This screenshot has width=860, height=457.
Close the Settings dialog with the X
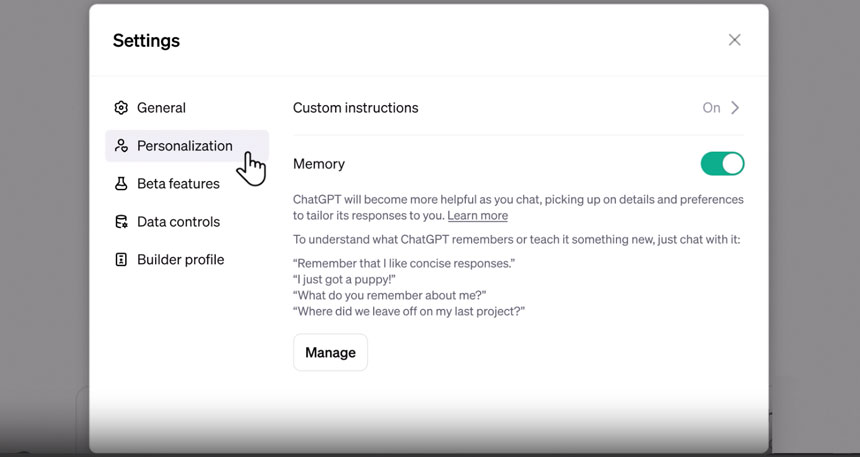[734, 40]
